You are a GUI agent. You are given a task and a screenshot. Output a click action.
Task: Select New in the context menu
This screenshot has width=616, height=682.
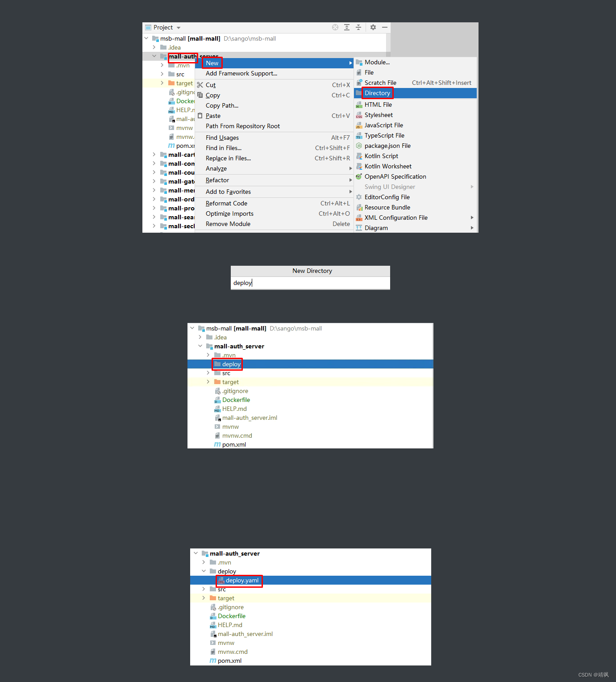click(275, 63)
